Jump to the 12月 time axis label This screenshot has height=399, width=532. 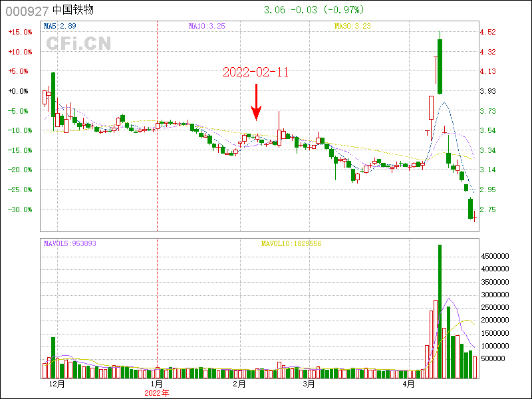tap(57, 384)
